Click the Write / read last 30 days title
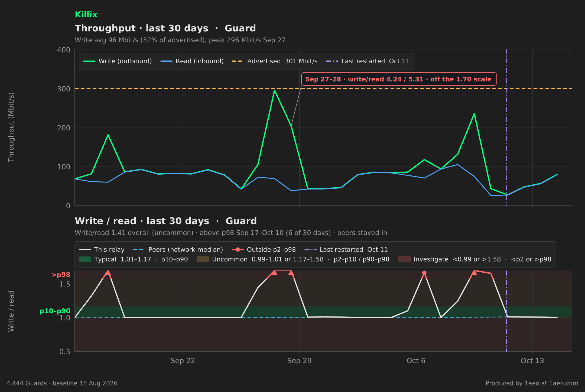Screen dimensions: 585x392 tap(166, 221)
